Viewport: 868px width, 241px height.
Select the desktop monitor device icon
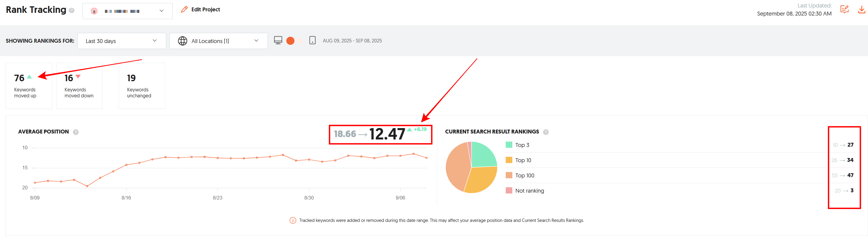(x=278, y=41)
